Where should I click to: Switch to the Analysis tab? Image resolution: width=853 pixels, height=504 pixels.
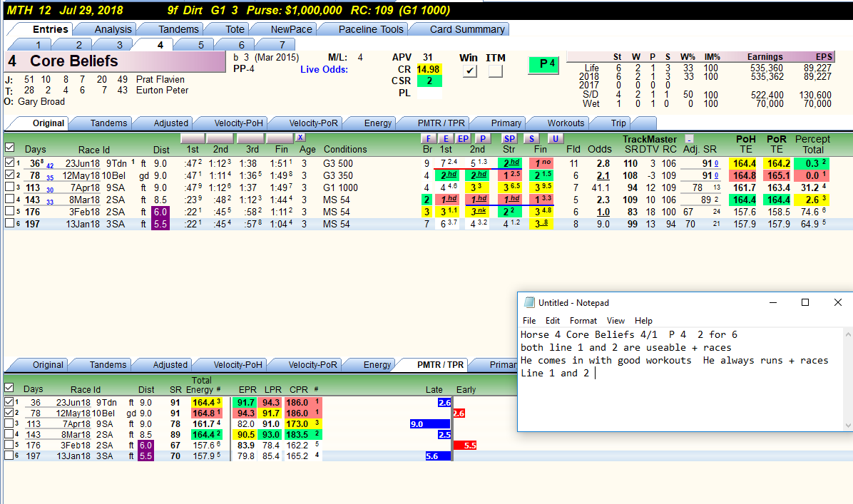pyautogui.click(x=113, y=29)
